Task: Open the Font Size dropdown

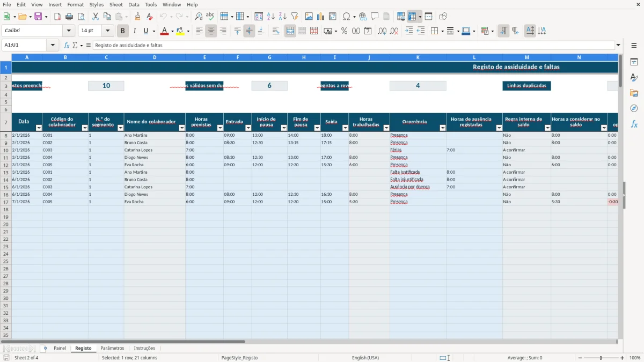Action: click(108, 31)
